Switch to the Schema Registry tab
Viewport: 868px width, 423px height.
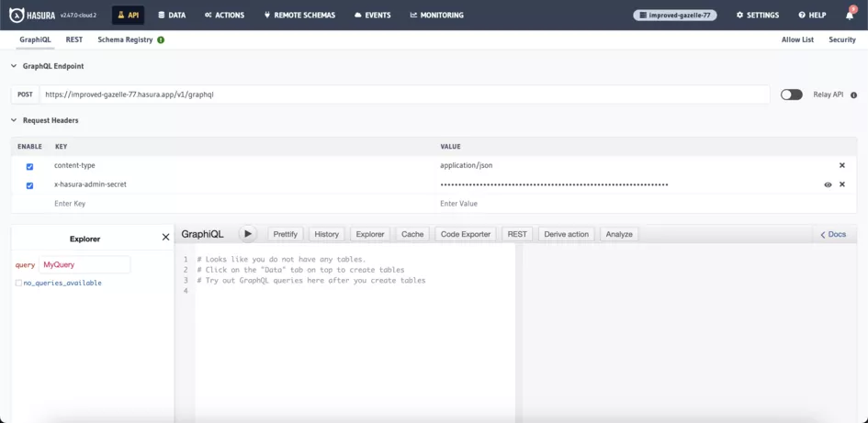(125, 39)
